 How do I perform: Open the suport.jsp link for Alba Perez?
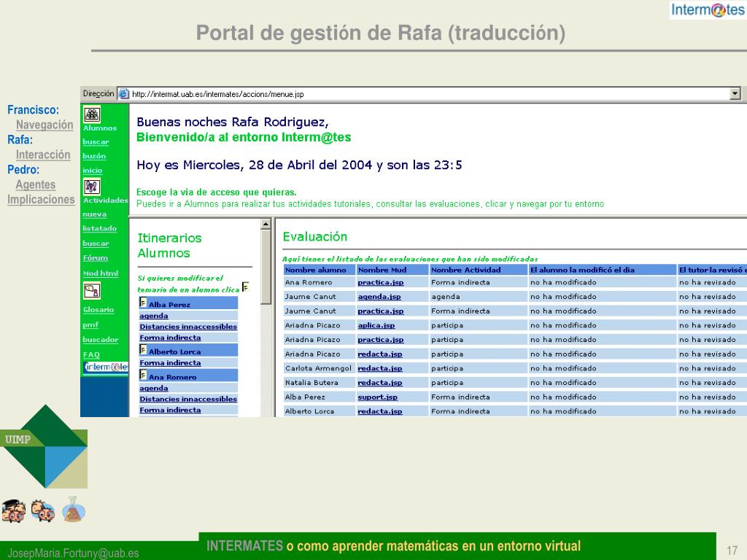pos(378,397)
